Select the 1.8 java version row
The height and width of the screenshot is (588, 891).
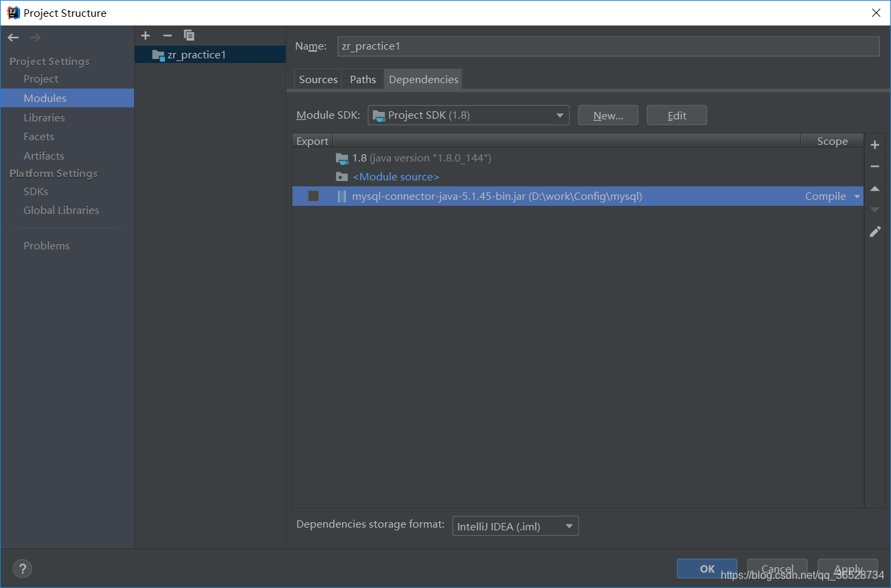tap(578, 158)
